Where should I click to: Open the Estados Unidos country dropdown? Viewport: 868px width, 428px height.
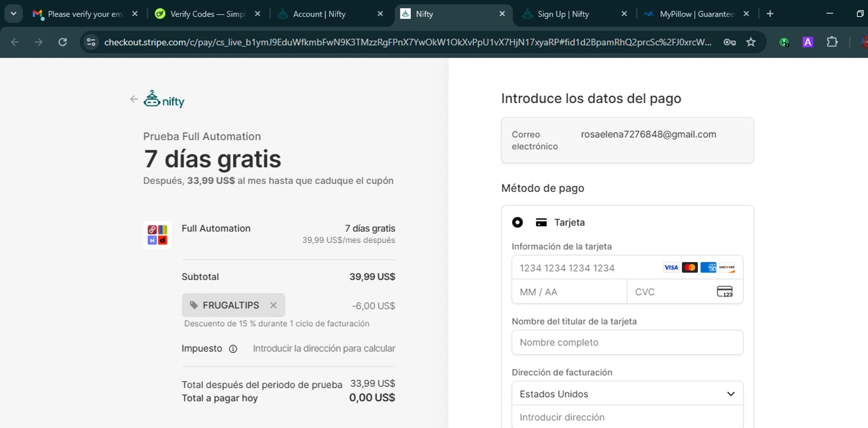click(627, 394)
